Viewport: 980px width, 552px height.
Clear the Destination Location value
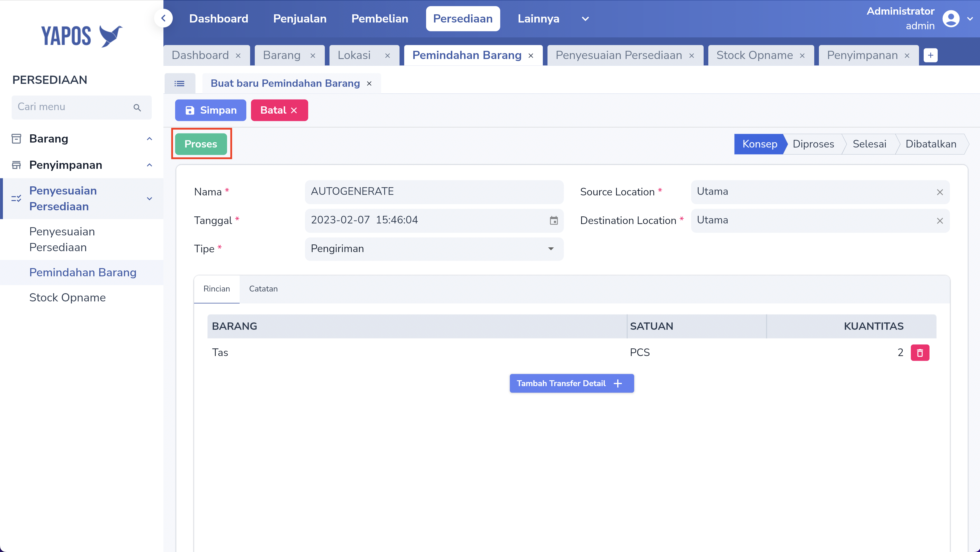click(x=940, y=221)
